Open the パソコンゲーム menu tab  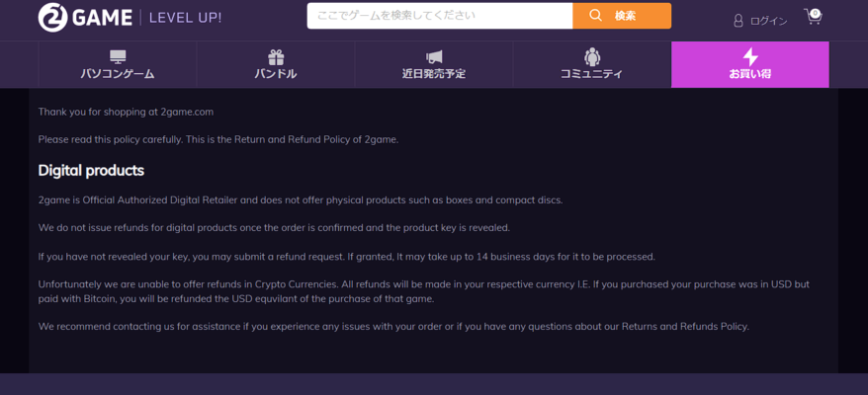(118, 65)
